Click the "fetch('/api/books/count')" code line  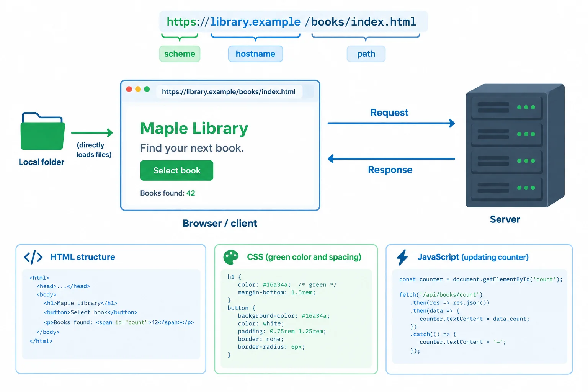tap(441, 295)
